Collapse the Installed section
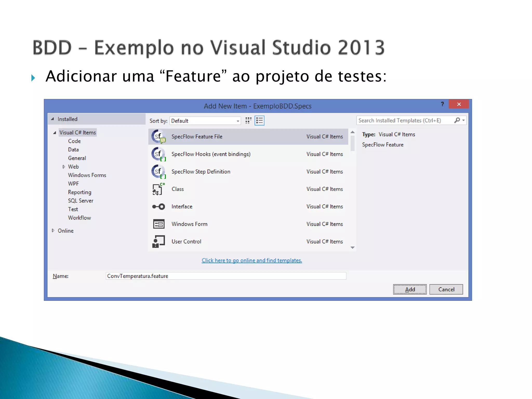Image resolution: width=532 pixels, height=399 pixels. 52,119
